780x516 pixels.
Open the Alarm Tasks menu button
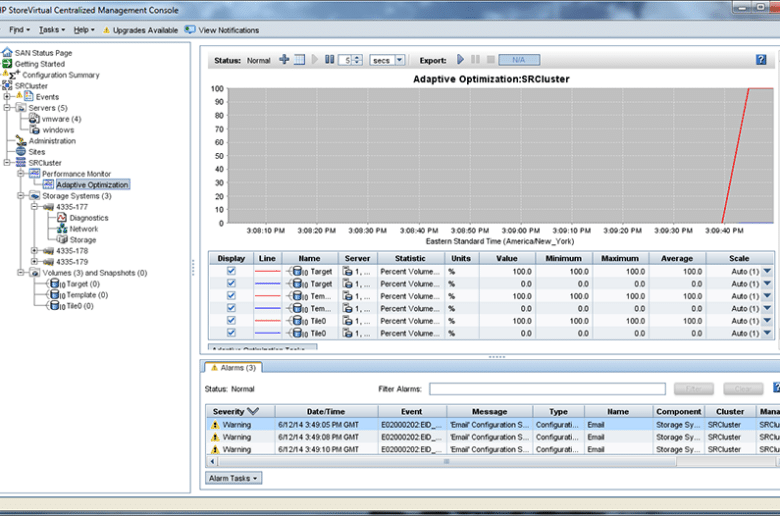233,478
